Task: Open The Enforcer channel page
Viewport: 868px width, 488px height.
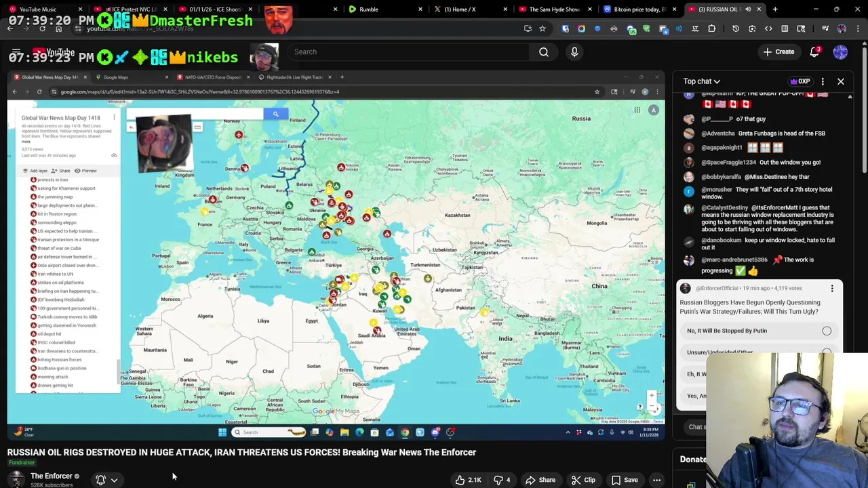Action: [52, 476]
